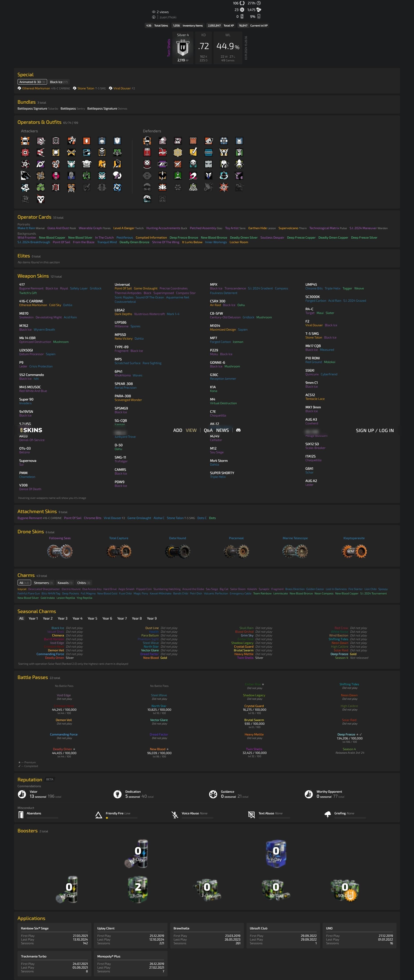Select the Guidance commendation icon
This screenshot has width=414, height=980.
click(213, 794)
